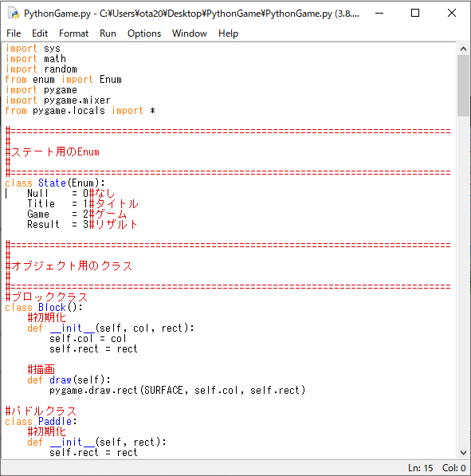471x476 pixels.
Task: Click the 'pygame.draw.rect(SURFACE...' line
Action: pyautogui.click(x=178, y=390)
